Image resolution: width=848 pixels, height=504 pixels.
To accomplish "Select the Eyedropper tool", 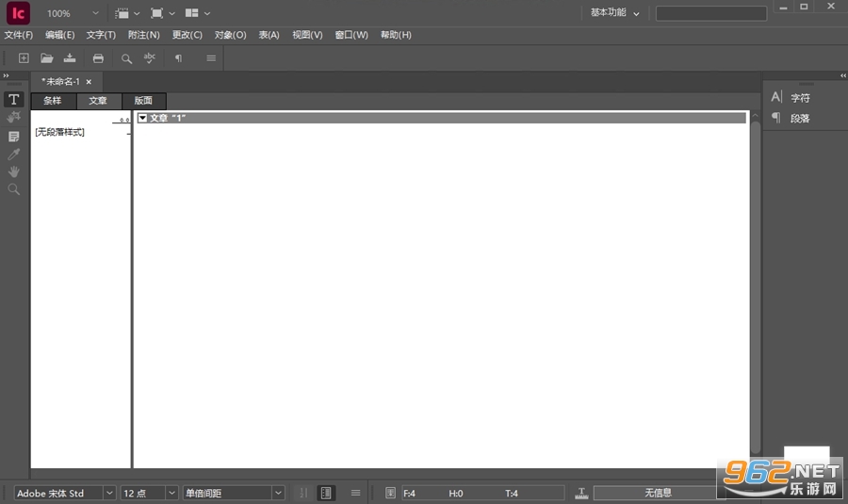I will click(x=13, y=154).
